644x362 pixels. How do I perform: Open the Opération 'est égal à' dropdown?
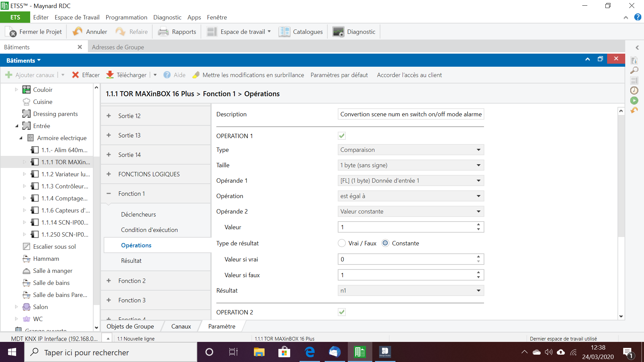tap(411, 196)
